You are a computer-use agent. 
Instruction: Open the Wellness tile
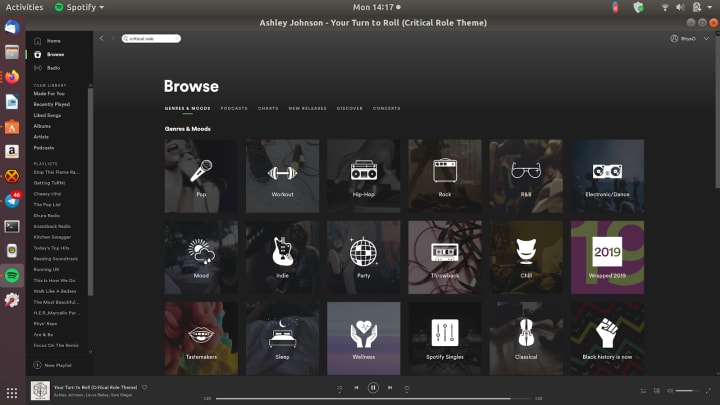(364, 338)
